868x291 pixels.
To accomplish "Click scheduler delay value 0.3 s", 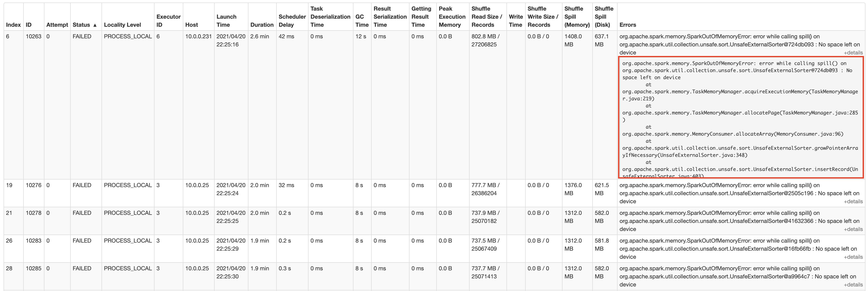I will coord(285,269).
